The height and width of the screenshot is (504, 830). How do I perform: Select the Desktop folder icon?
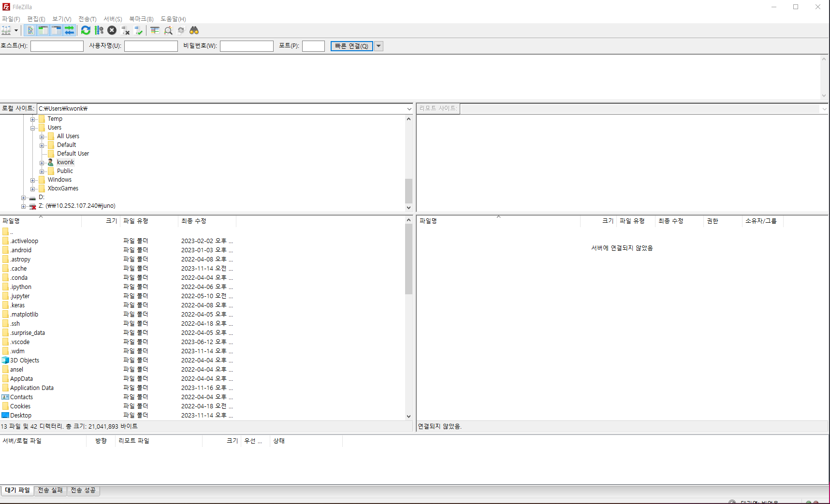click(x=5, y=415)
